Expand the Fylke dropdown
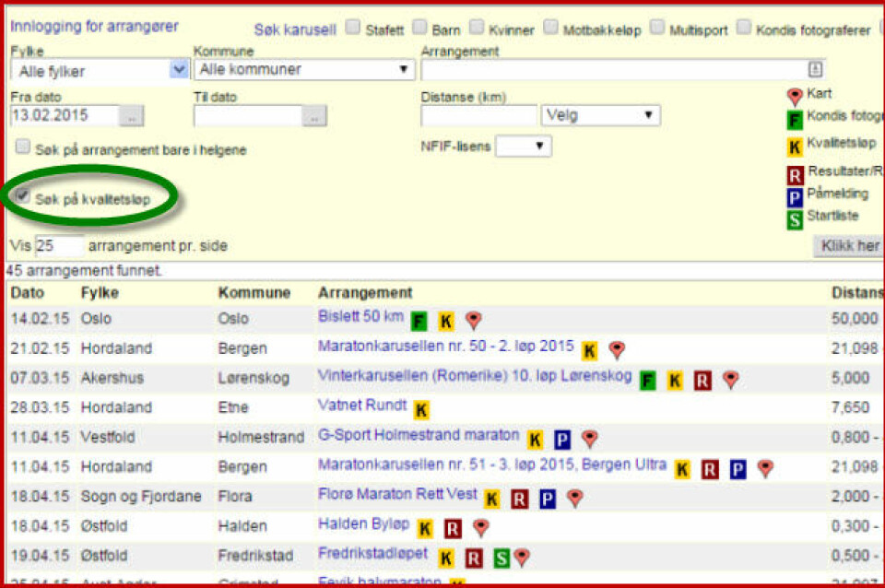885x588 pixels. click(179, 69)
